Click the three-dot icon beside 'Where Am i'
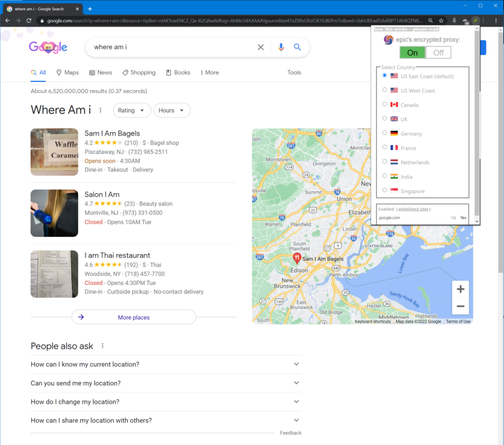The image size is (504, 445). (101, 110)
